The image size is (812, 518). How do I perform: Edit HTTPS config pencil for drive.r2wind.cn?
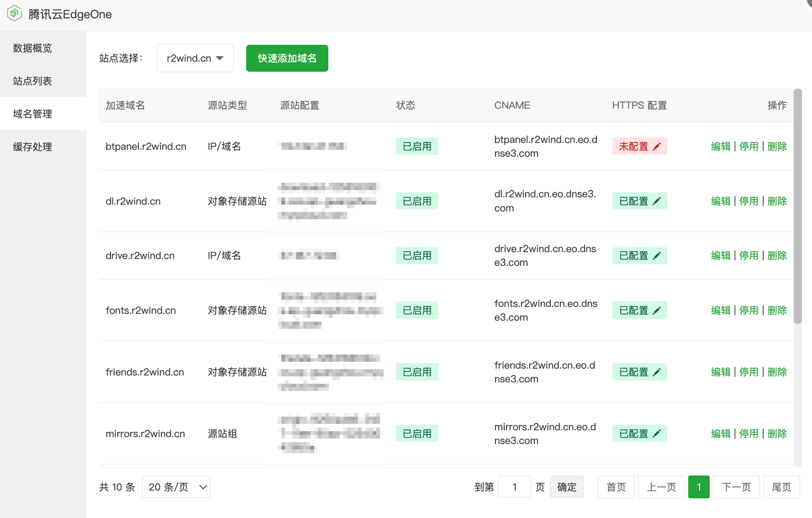tap(658, 255)
